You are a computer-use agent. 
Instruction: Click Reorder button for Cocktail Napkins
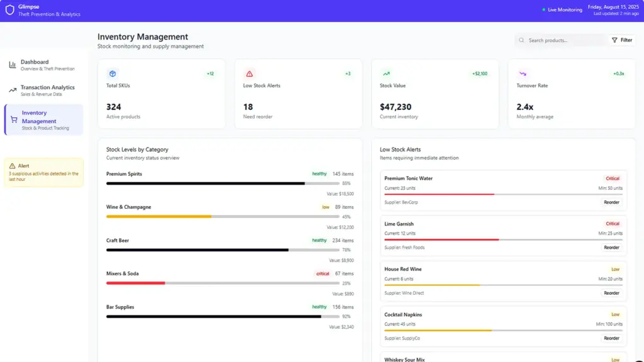[x=611, y=338]
